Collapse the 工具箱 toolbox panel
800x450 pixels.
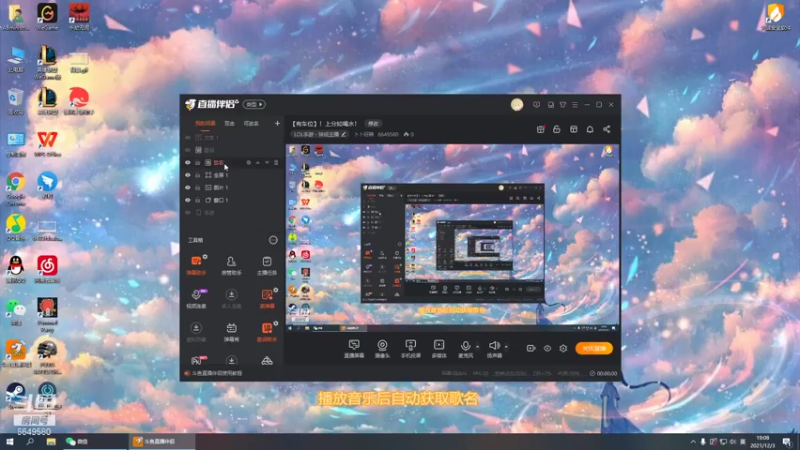(273, 240)
